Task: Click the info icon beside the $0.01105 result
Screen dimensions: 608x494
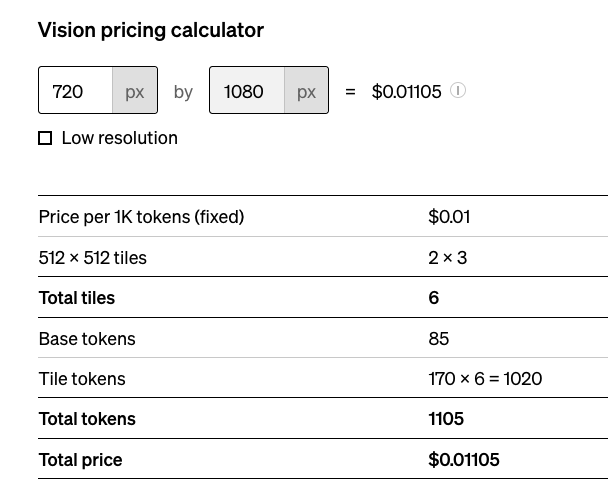Action: [x=458, y=91]
